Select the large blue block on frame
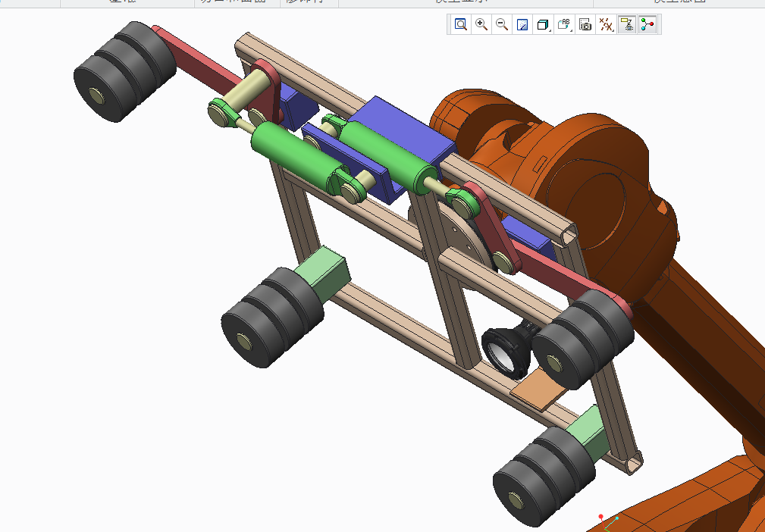The image size is (765, 532). point(405,130)
